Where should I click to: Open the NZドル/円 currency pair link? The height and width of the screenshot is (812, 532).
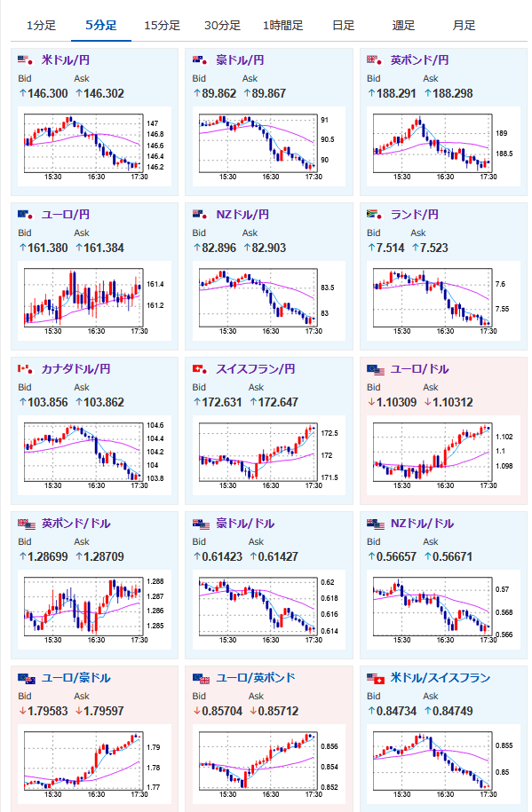[x=242, y=215]
